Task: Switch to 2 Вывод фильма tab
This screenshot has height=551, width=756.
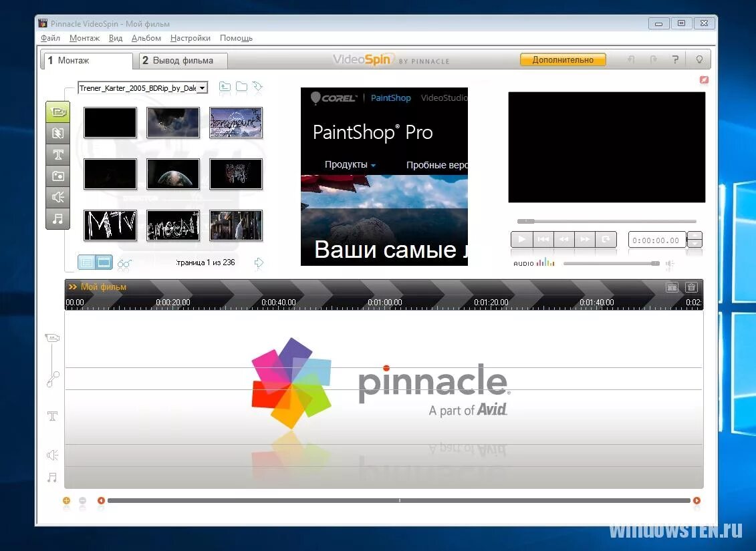Action: 183,61
